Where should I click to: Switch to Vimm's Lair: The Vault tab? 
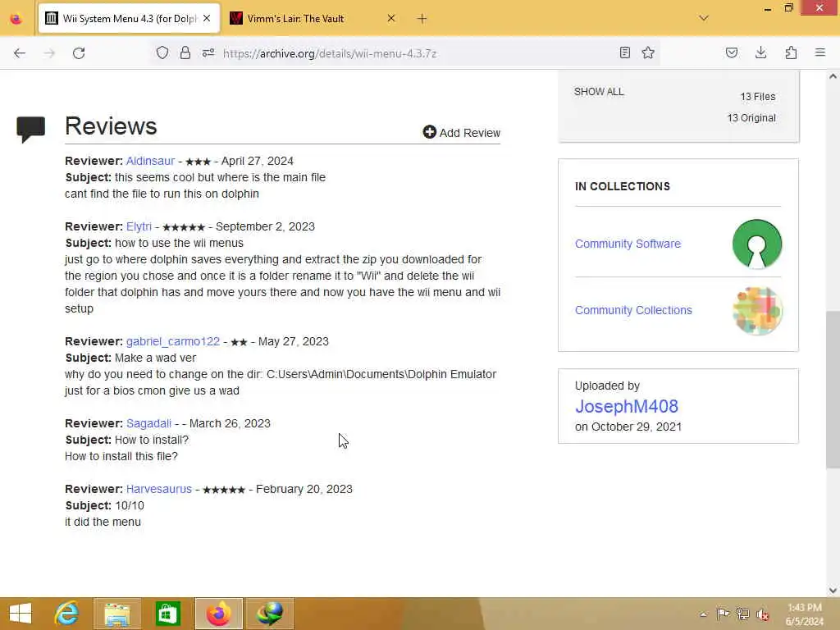tap(295, 19)
